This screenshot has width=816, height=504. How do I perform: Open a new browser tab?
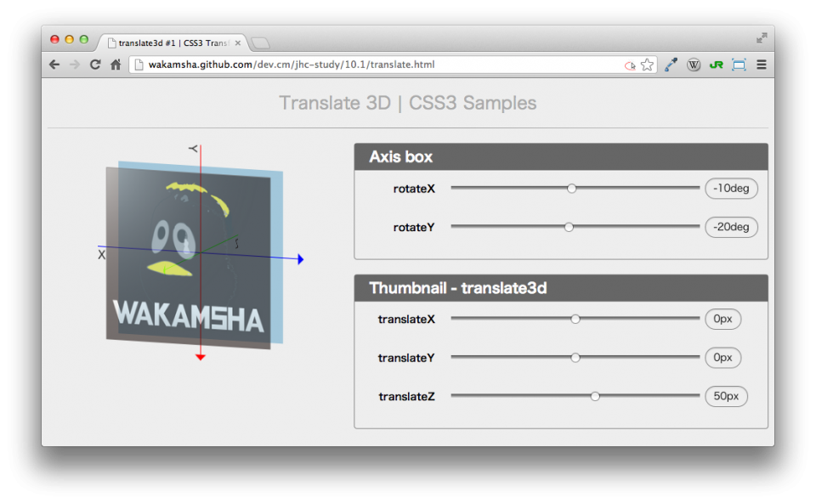tap(259, 41)
